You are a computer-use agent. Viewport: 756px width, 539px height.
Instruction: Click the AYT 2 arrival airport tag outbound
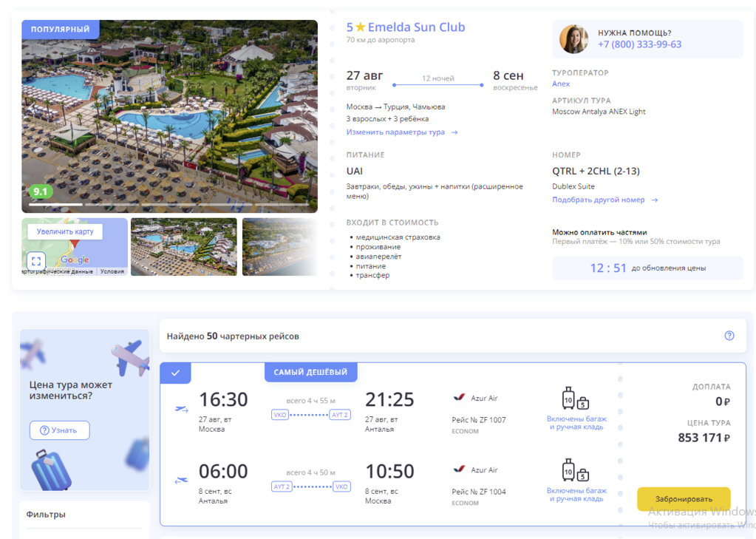[x=340, y=415]
